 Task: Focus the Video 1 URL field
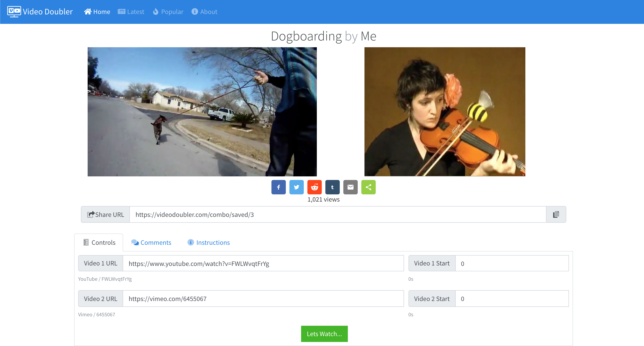click(263, 263)
